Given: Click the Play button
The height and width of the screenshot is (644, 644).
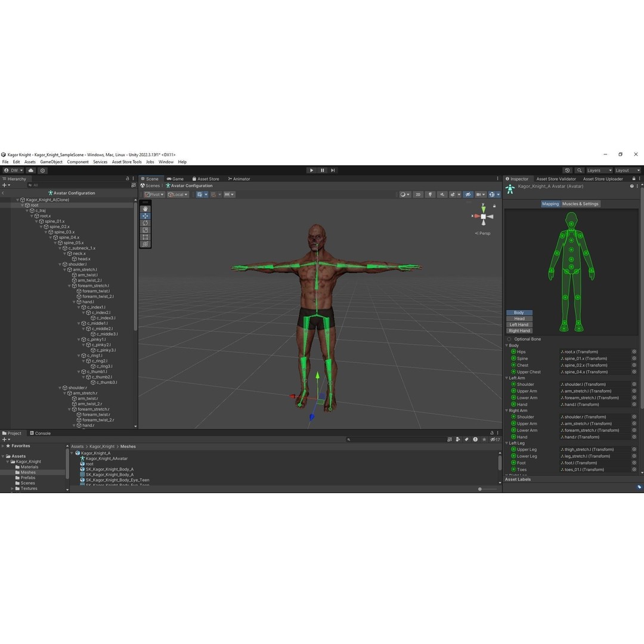Looking at the screenshot, I should [x=311, y=171].
